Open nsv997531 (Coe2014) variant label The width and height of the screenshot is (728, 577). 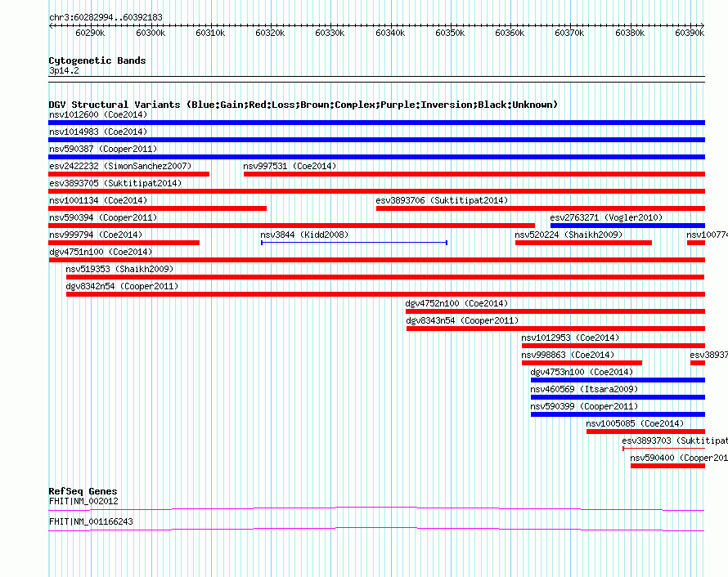click(290, 166)
